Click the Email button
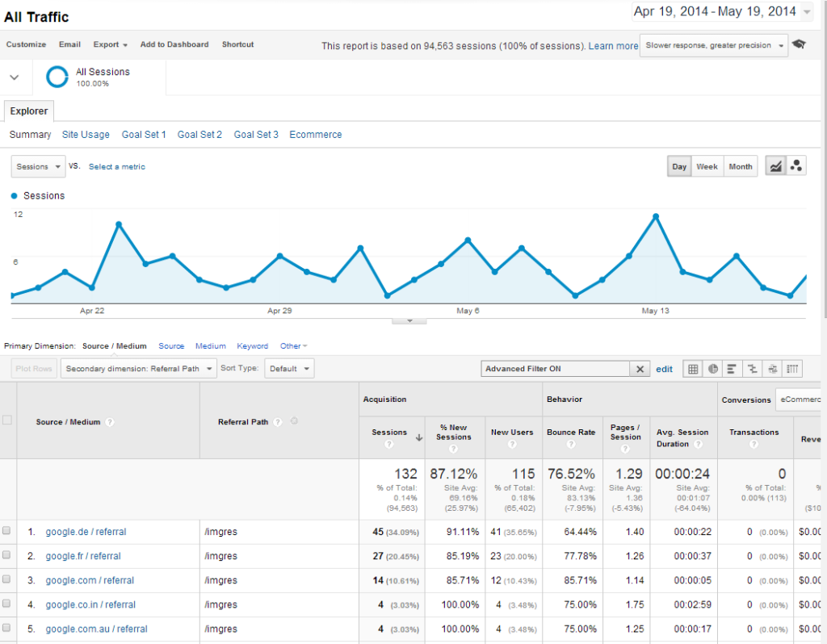827x644 pixels. (x=69, y=45)
